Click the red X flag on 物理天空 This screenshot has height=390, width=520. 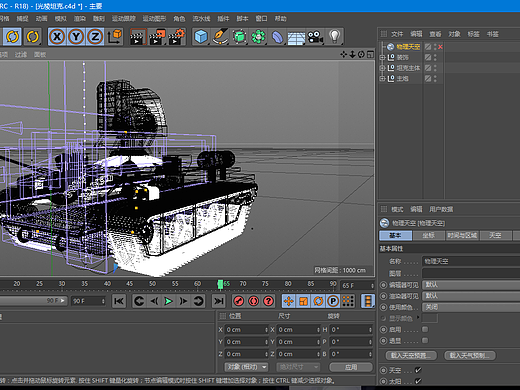(x=440, y=47)
